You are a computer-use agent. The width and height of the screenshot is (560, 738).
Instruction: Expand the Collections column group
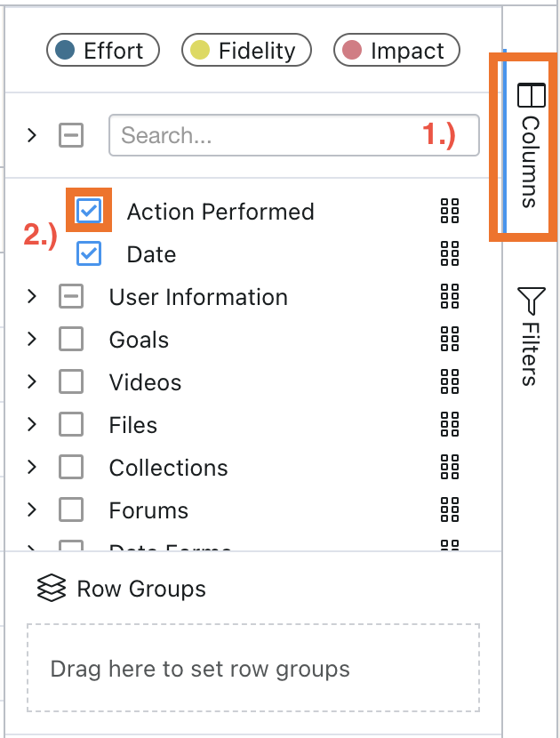32,468
